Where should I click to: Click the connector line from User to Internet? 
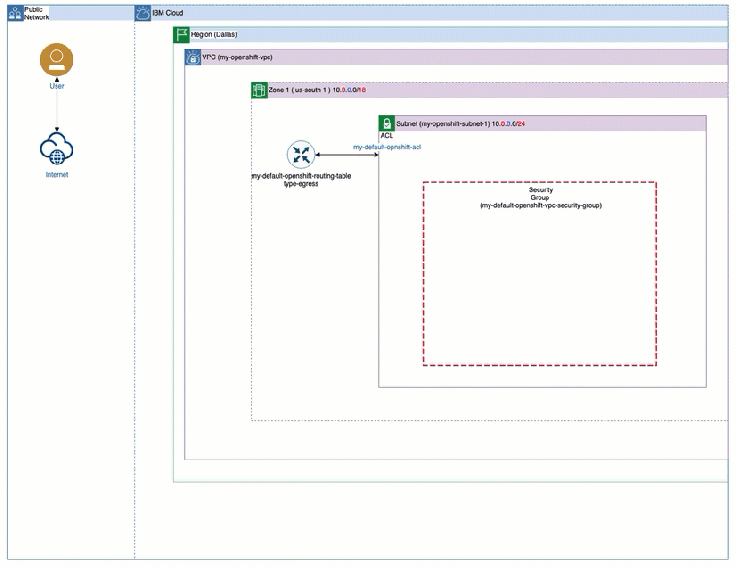[57, 105]
